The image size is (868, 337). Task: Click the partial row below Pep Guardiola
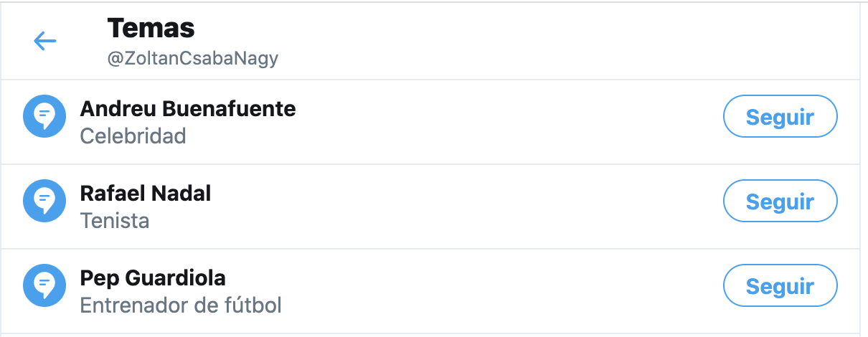click(430, 335)
